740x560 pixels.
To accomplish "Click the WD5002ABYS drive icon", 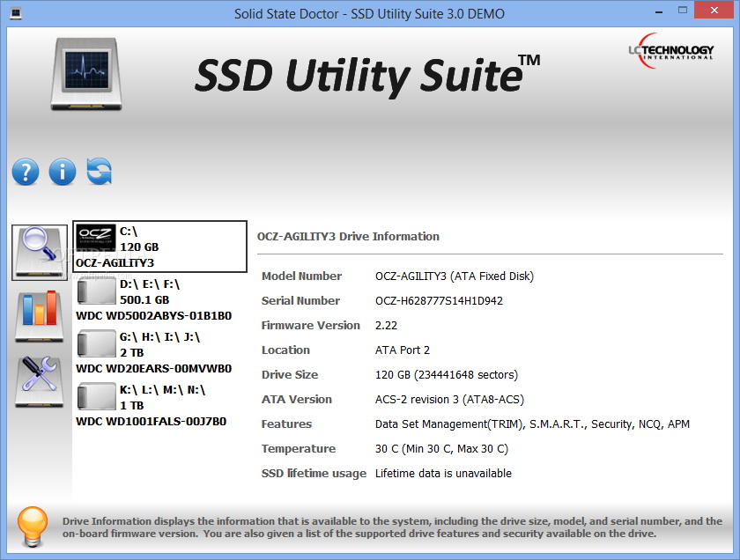I will click(x=96, y=291).
